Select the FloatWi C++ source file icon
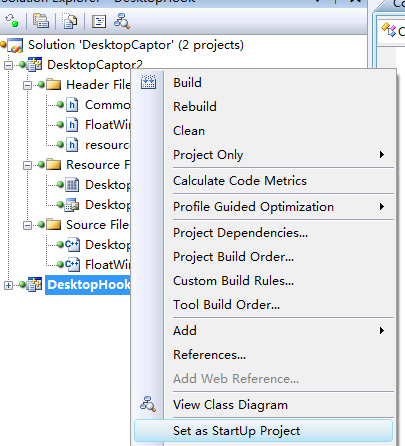This screenshot has width=405, height=446. pos(72,265)
